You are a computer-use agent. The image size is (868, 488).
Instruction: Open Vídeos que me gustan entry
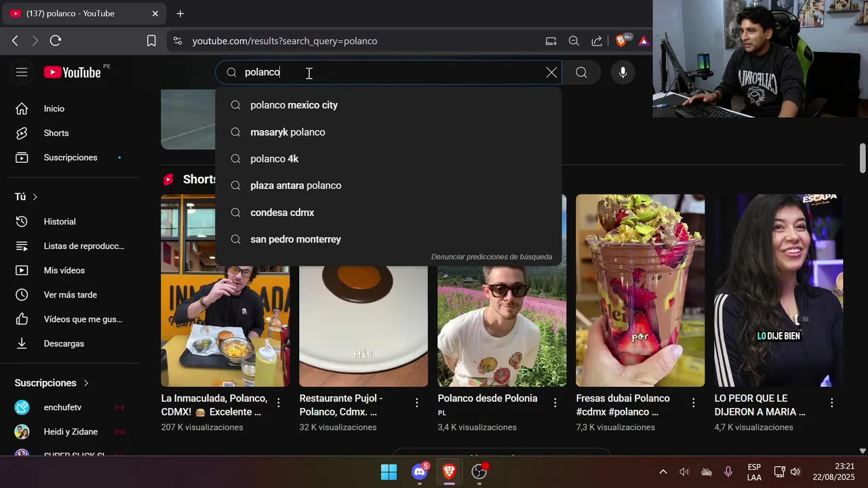73,319
